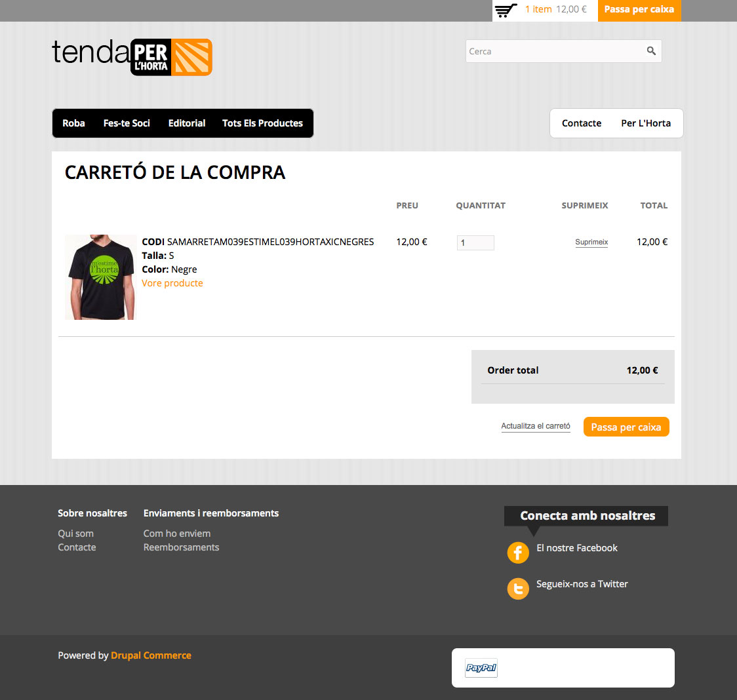This screenshot has width=737, height=700.
Task: Open the Twitter circle icon
Action: click(518, 589)
